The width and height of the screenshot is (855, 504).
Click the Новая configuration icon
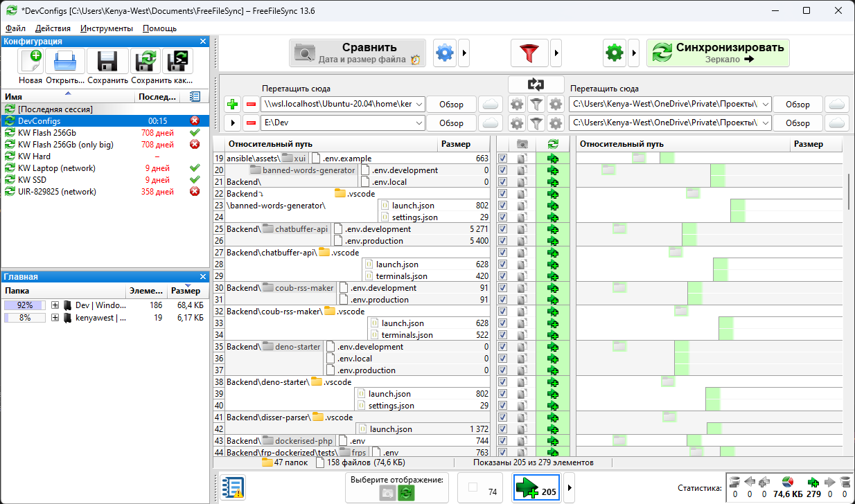[31, 61]
